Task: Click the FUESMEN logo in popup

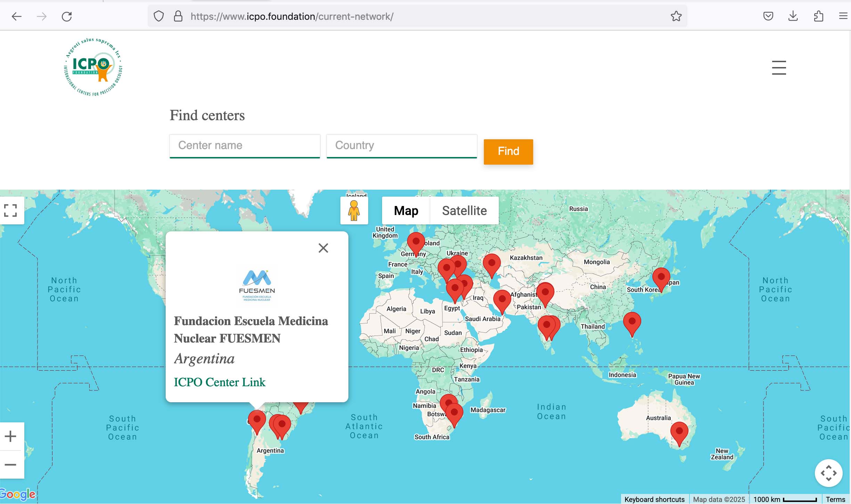Action: [257, 286]
